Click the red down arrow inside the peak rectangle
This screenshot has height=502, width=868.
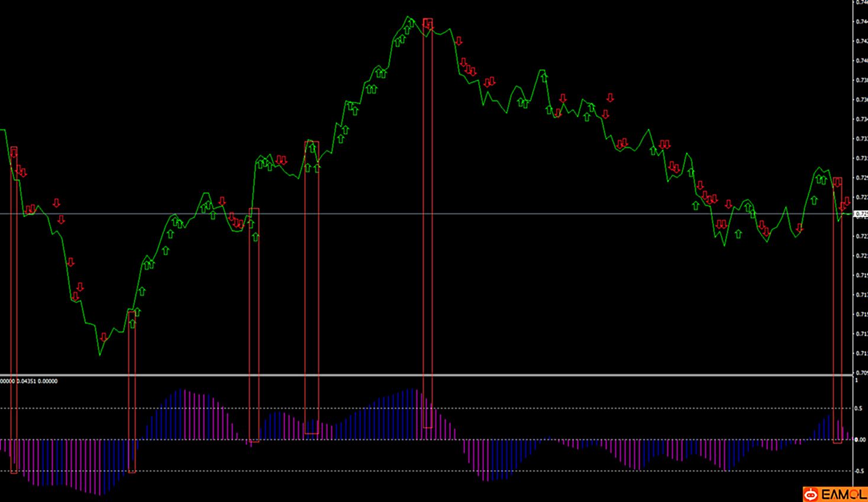(x=428, y=24)
